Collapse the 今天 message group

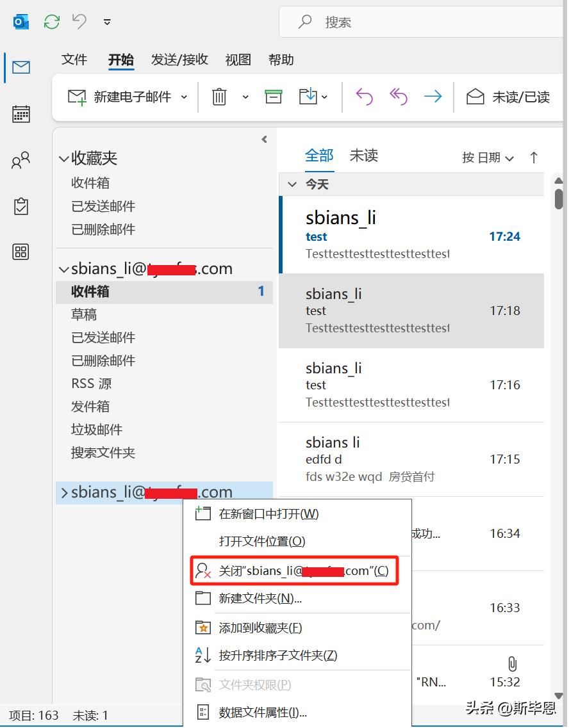(292, 184)
